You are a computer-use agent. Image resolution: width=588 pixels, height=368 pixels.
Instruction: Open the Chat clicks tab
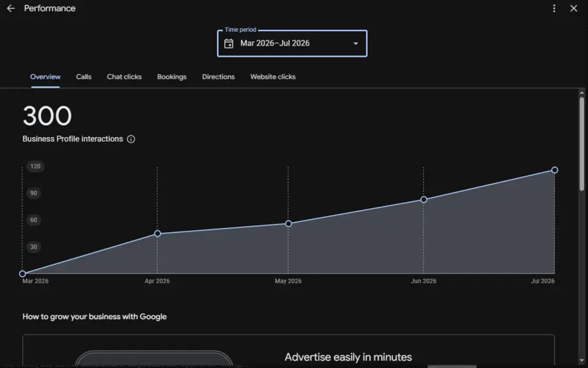coord(124,77)
